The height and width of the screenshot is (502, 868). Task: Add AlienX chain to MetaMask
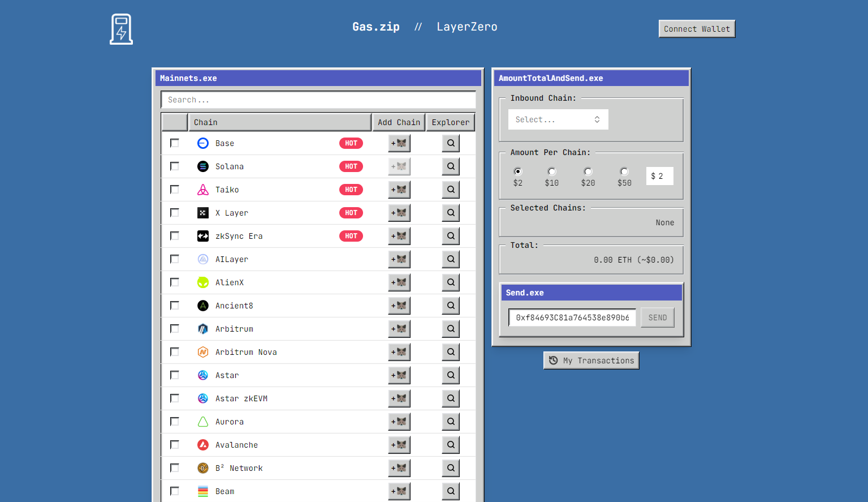[399, 282]
